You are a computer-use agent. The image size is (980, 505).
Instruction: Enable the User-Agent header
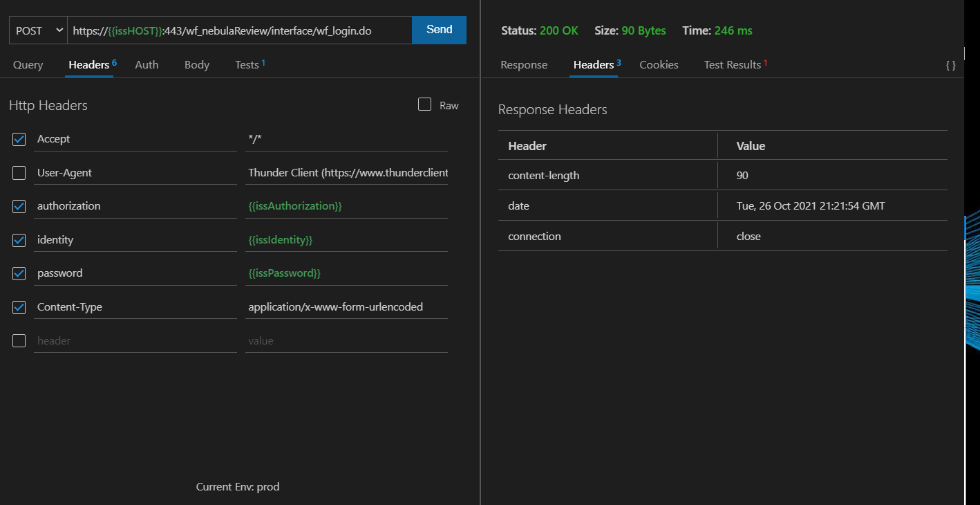pos(19,172)
